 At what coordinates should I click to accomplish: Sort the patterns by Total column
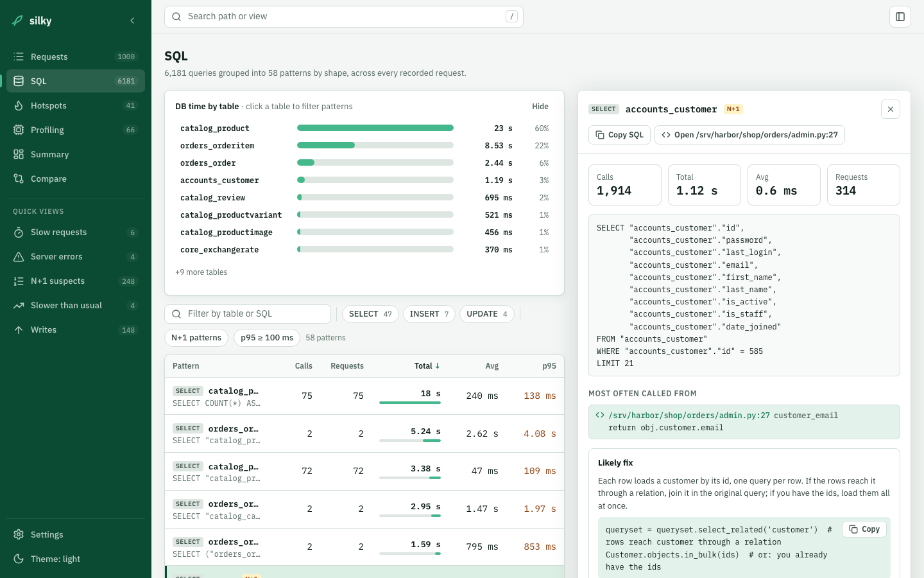click(427, 366)
